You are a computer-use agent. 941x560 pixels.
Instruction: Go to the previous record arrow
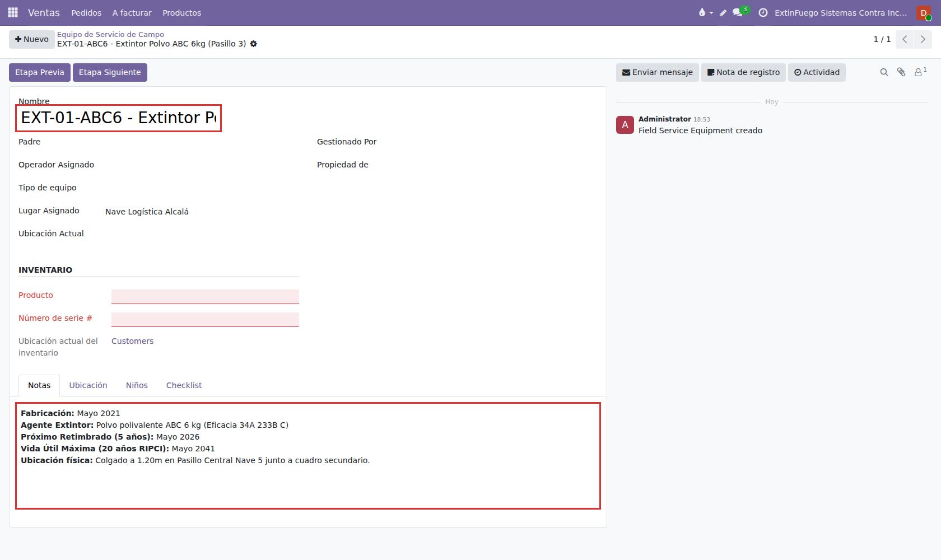pyautogui.click(x=905, y=39)
